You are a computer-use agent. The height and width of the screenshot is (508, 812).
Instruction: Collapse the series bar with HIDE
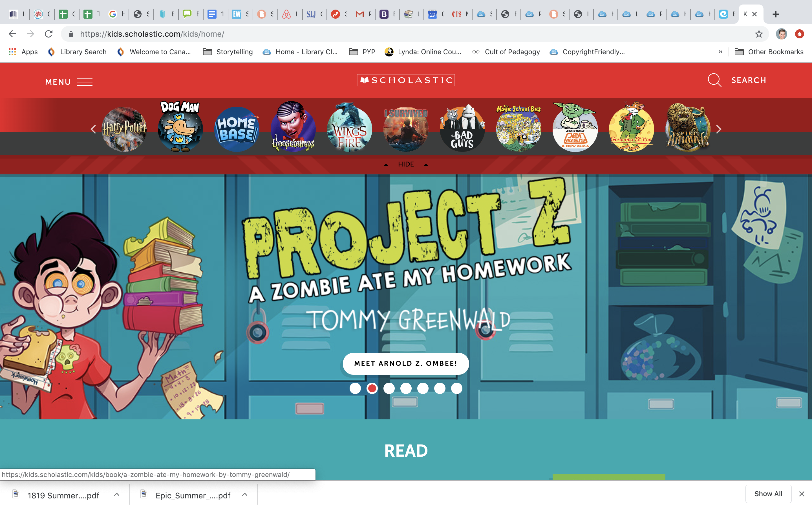click(x=406, y=164)
